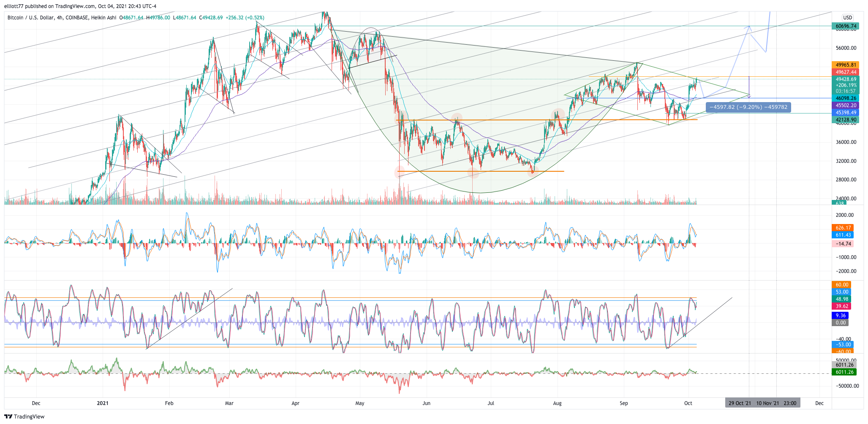Click the pink −14.74 histogram value label
Image resolution: width=868 pixels, height=424 pixels.
pyautogui.click(x=843, y=244)
